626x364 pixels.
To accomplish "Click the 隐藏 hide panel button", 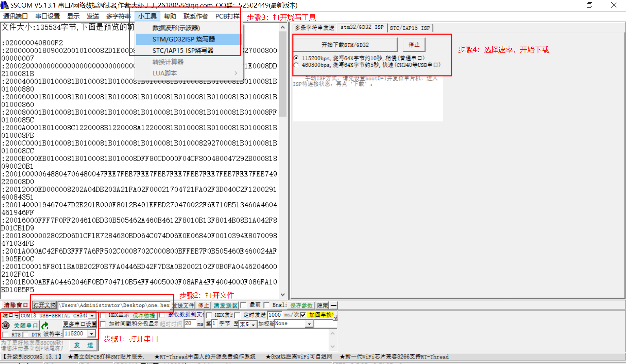I will [322, 305].
